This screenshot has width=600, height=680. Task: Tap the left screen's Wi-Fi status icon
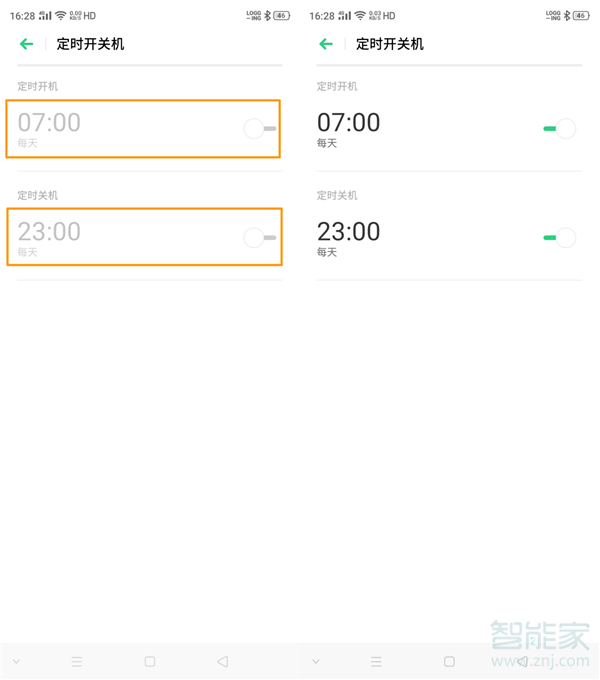(61, 16)
